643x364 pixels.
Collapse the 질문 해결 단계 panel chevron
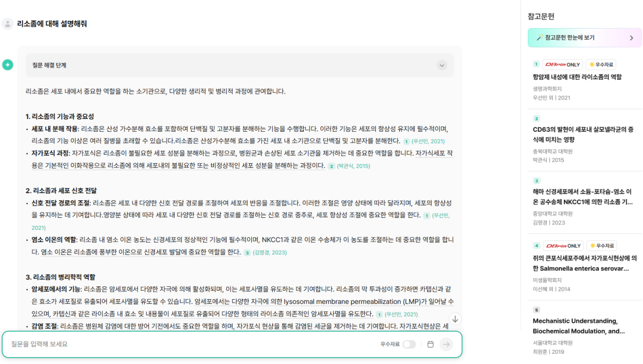[442, 64]
